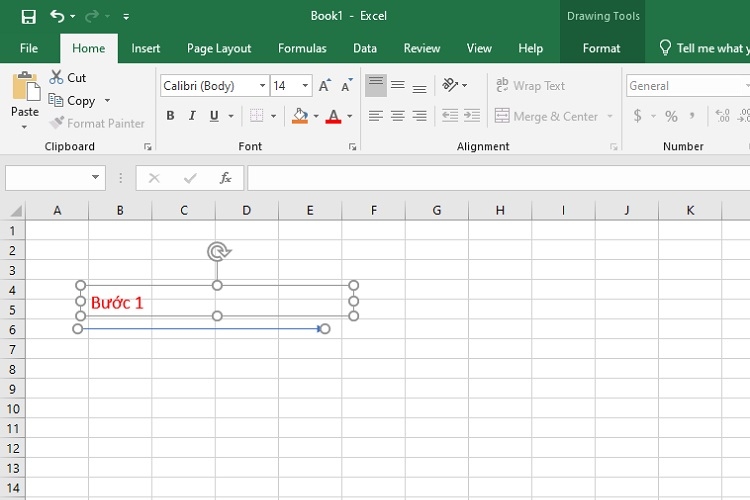Apply Percent Style format
Screen dimensions: 750x500
tap(671, 116)
